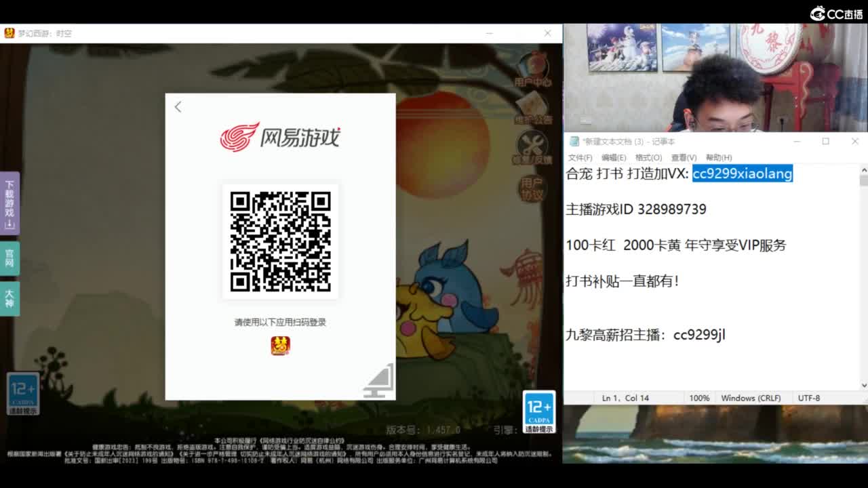Click the Notepad scrollbar up arrow
Image resolution: width=868 pixels, height=488 pixels.
863,169
